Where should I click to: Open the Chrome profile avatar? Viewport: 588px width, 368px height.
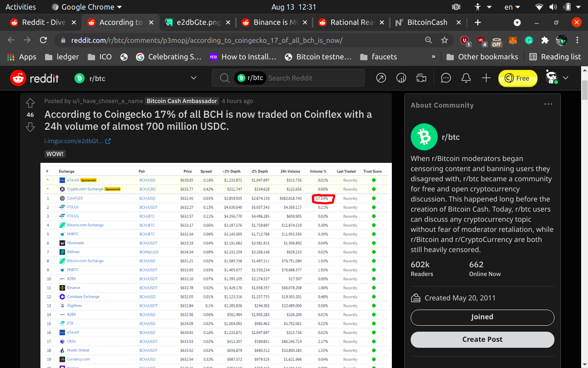561,40
